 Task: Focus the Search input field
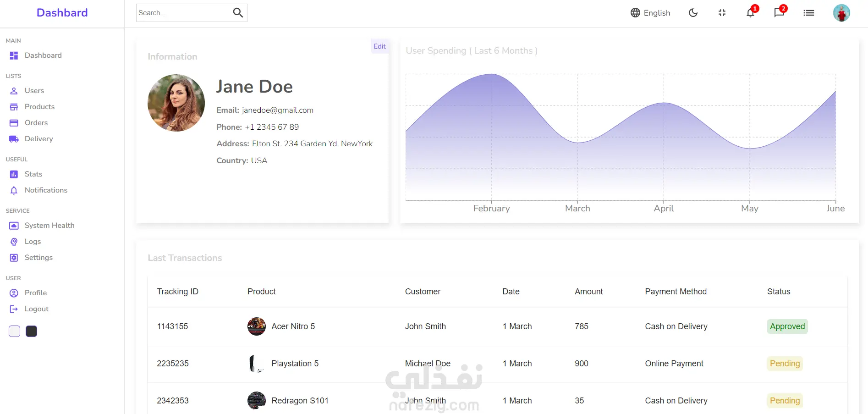click(184, 13)
